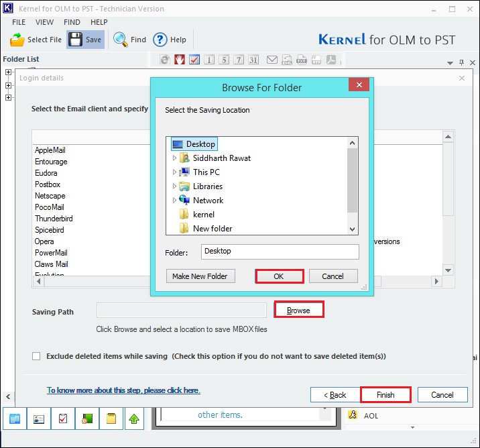Open the green journal icon in bottom bar
This screenshot has height=448, width=480.
(87, 418)
